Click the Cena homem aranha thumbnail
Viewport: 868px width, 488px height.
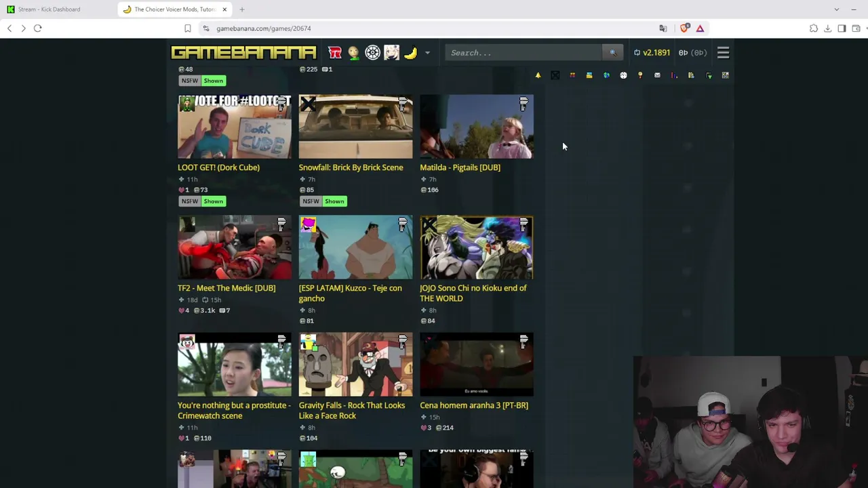[x=477, y=365]
